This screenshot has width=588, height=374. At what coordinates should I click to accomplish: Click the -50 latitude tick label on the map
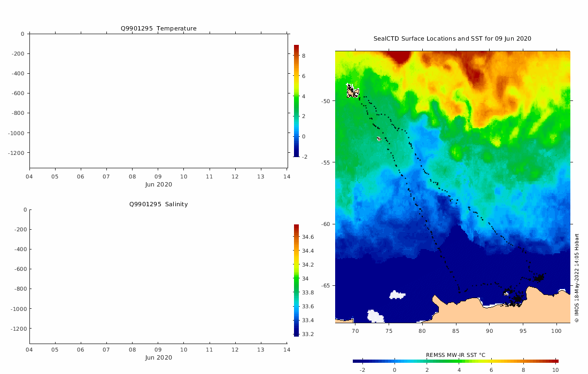[325, 101]
